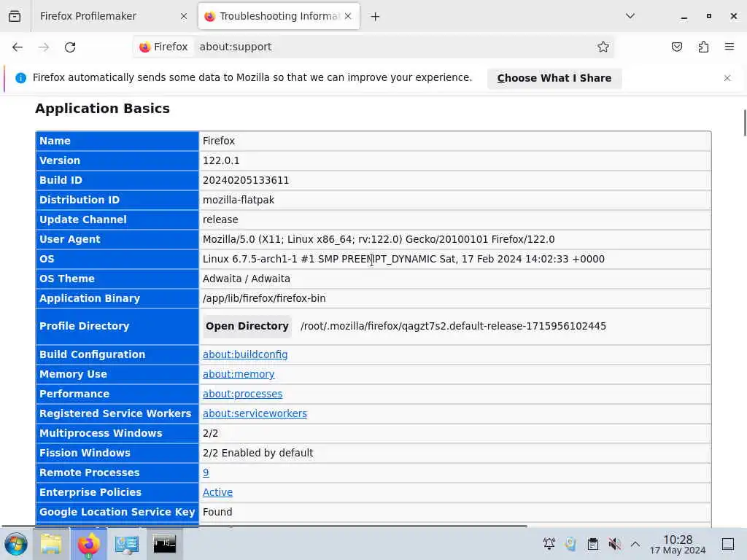The image size is (747, 560).
Task: Open the start menu orb
Action: pyautogui.click(x=16, y=544)
